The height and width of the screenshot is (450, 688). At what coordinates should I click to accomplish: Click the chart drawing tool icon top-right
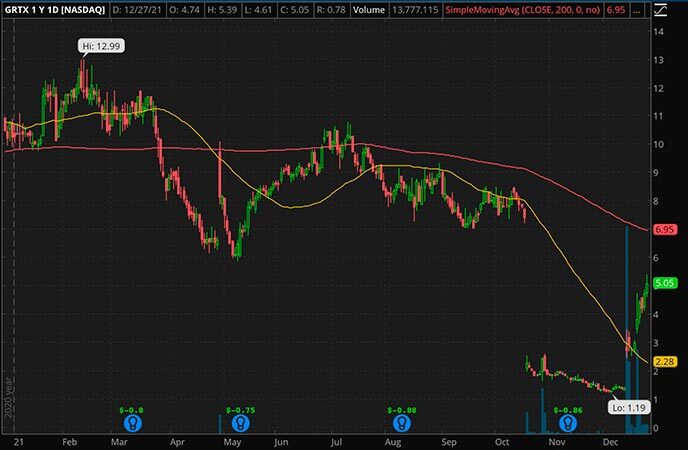coord(660,10)
